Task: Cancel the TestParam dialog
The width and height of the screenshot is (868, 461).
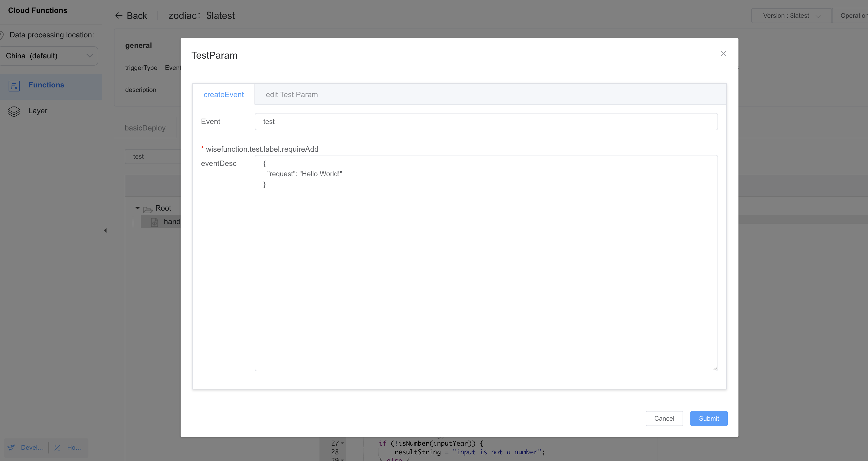Action: (664, 418)
